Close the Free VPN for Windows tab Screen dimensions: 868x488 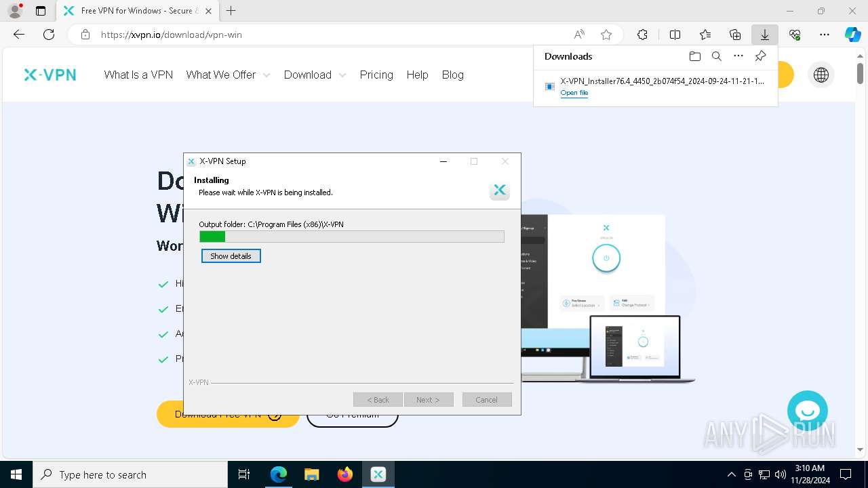(208, 11)
